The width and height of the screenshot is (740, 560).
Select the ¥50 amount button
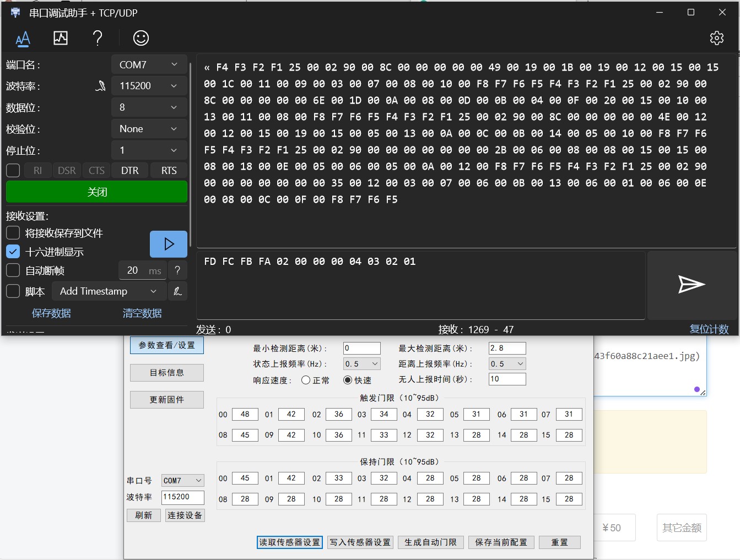(614, 528)
